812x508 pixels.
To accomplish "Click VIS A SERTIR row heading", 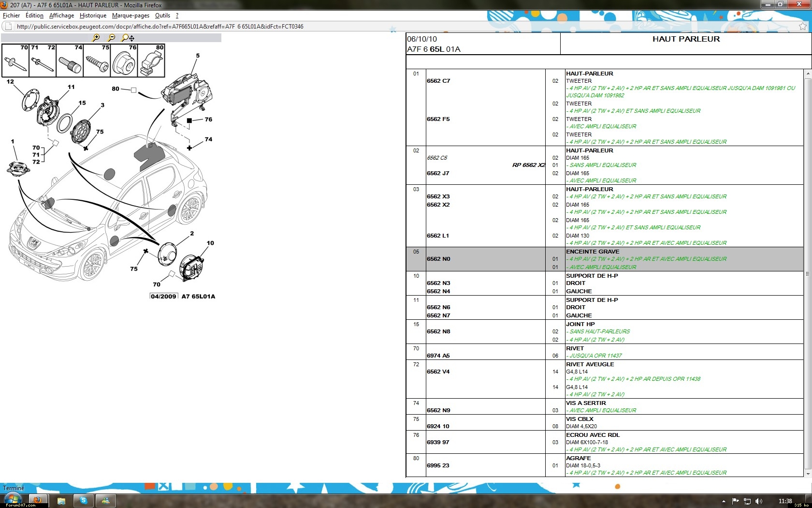I will pos(586,403).
